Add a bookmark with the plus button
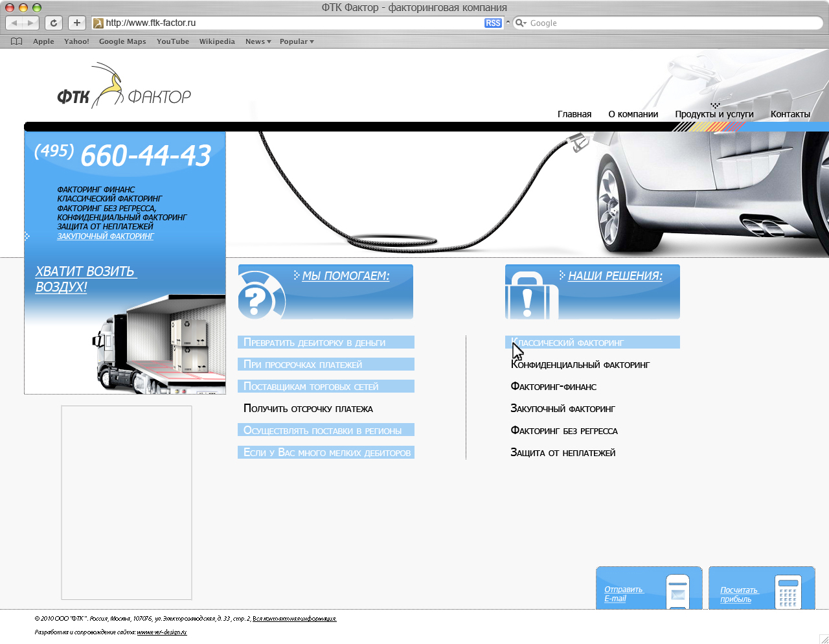829x644 pixels. click(77, 23)
